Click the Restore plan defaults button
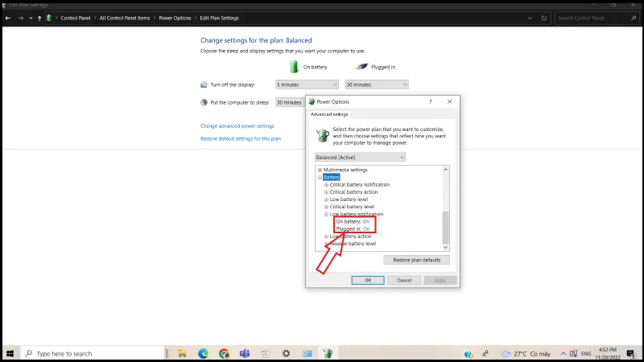 click(416, 260)
